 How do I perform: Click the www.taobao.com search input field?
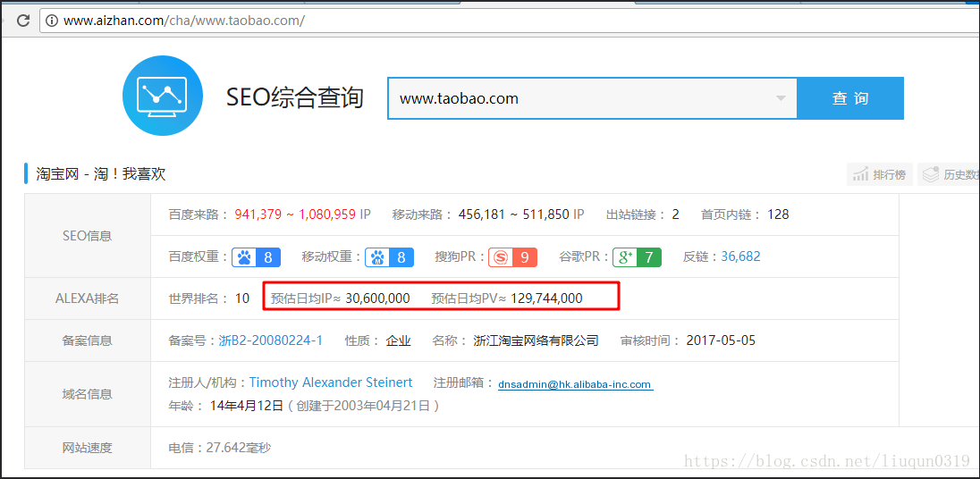coord(592,98)
